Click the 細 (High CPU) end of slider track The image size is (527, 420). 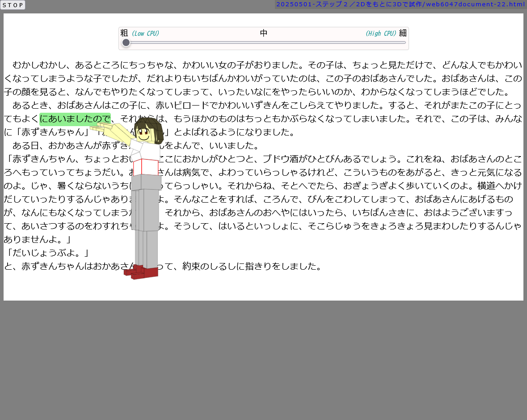point(405,42)
